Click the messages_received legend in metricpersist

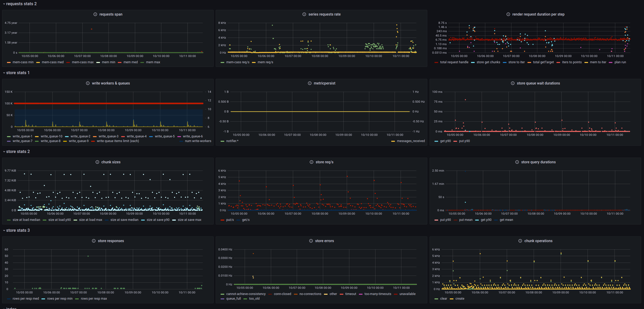click(411, 141)
